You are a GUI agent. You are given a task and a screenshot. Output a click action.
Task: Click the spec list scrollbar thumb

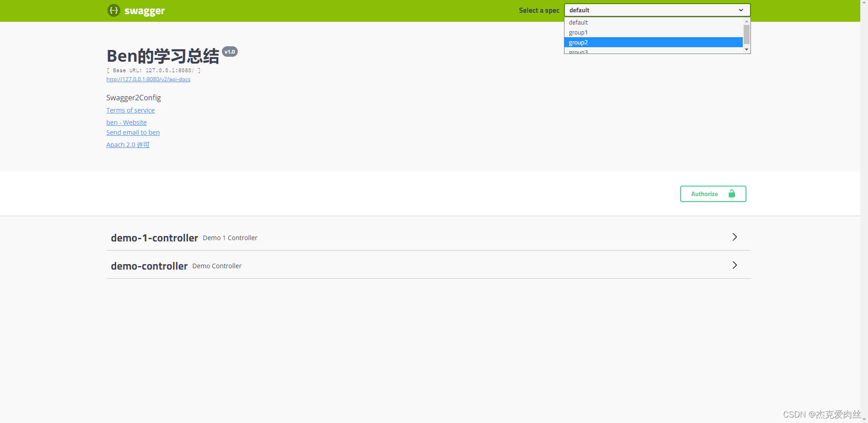(746, 34)
